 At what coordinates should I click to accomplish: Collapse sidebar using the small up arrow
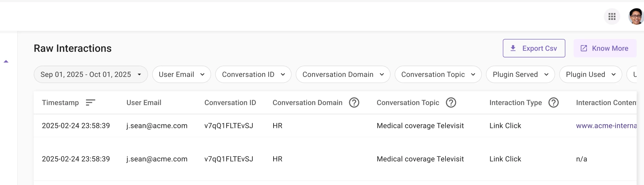click(6, 61)
